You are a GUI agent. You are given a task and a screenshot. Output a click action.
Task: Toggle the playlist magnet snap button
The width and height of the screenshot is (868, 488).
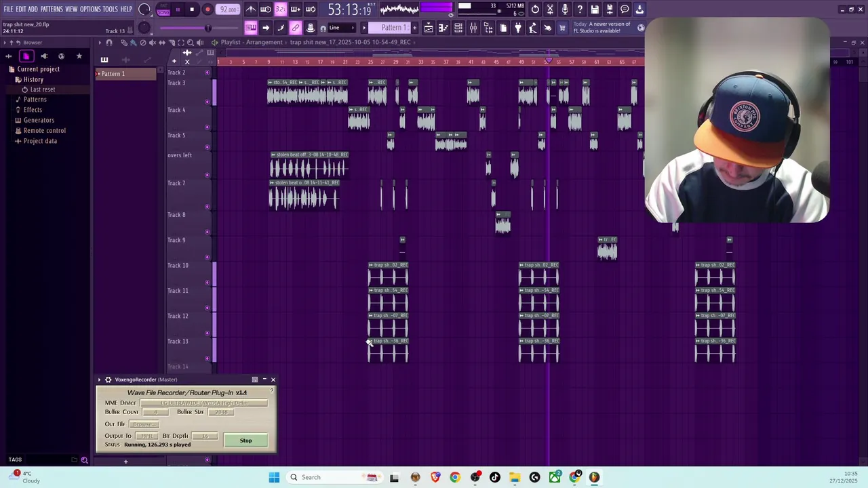point(109,43)
